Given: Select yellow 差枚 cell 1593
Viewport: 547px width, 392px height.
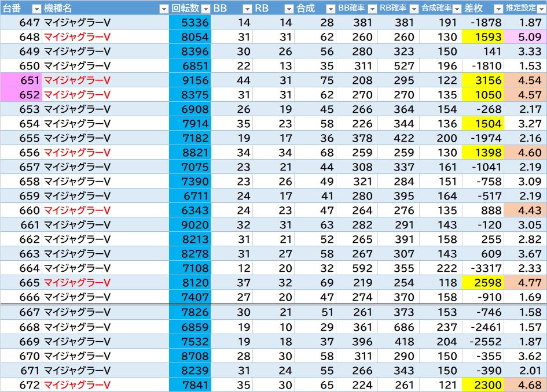Looking at the screenshot, I should click(x=483, y=36).
